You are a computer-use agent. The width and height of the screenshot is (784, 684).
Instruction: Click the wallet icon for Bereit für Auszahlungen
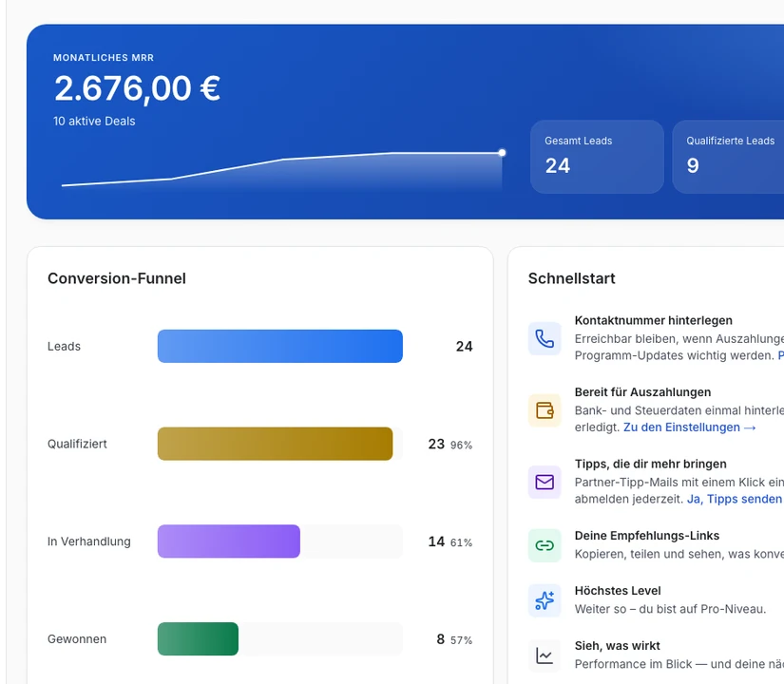pyautogui.click(x=545, y=410)
